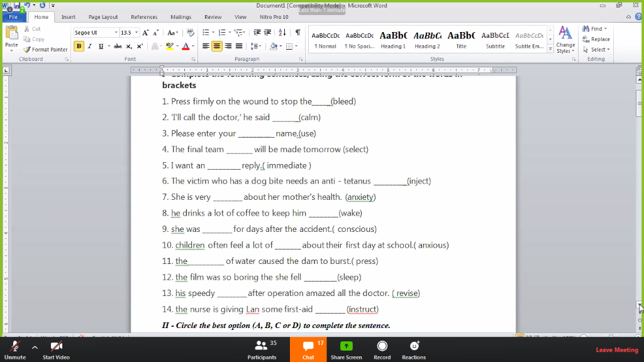Open the Borders dropdown arrow
644x362 pixels.
click(296, 46)
